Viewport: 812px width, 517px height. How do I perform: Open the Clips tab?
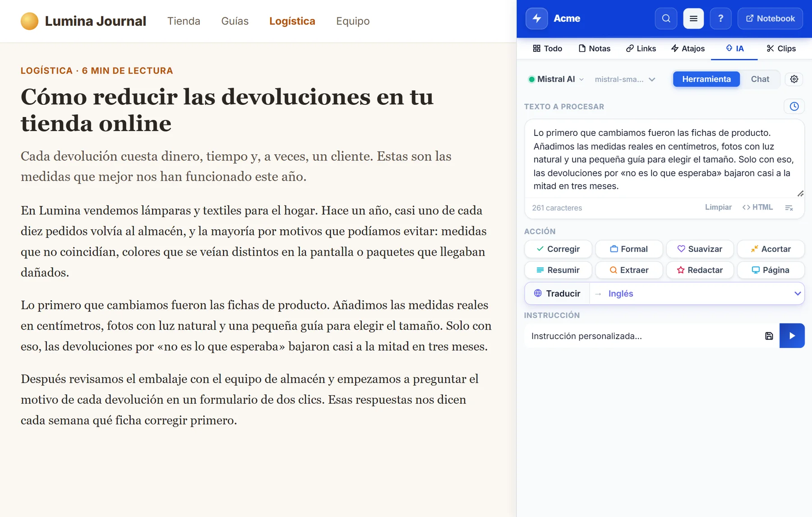coord(781,48)
